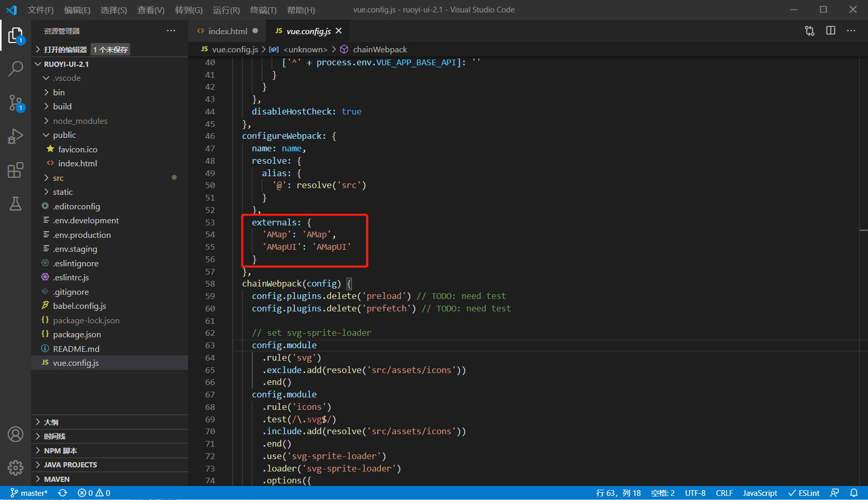Switch to the index.html tab
This screenshot has height=500, width=868.
(227, 31)
